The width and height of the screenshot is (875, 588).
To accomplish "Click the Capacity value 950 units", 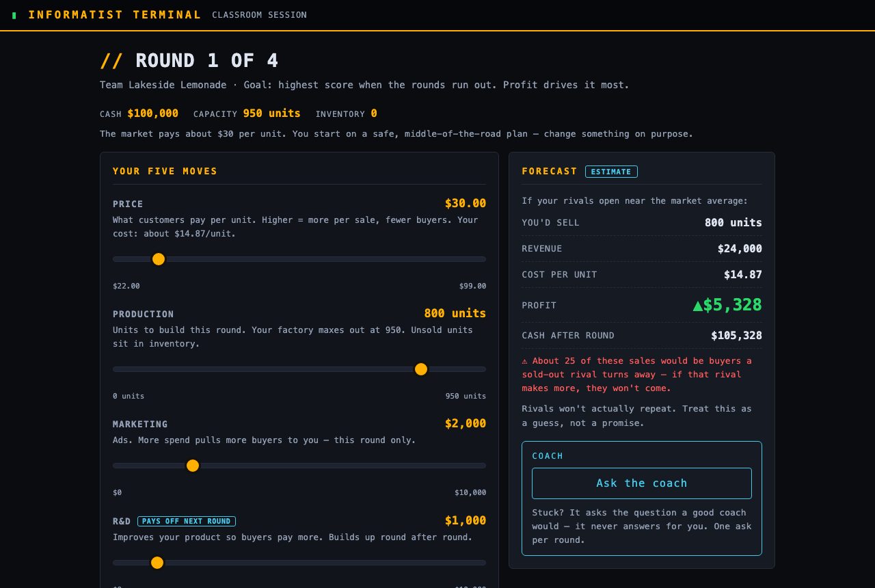I will coord(272,113).
